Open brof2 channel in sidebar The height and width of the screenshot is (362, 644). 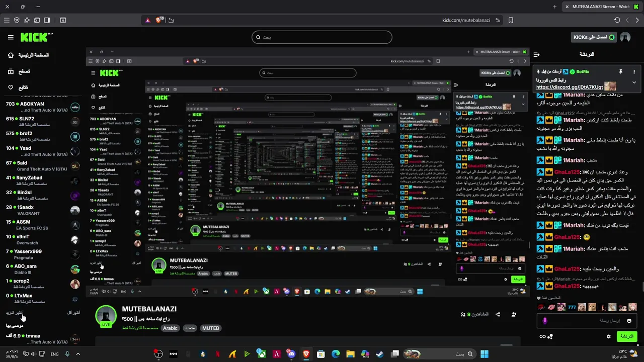[43, 136]
